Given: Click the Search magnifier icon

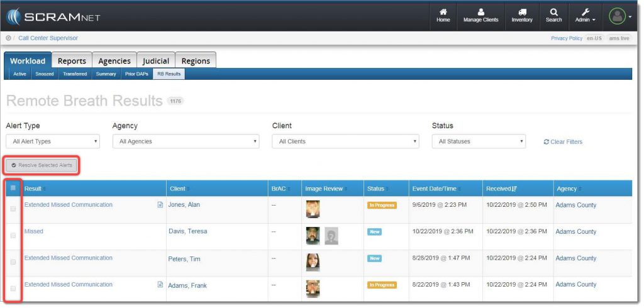Looking at the screenshot, I should (x=553, y=12).
